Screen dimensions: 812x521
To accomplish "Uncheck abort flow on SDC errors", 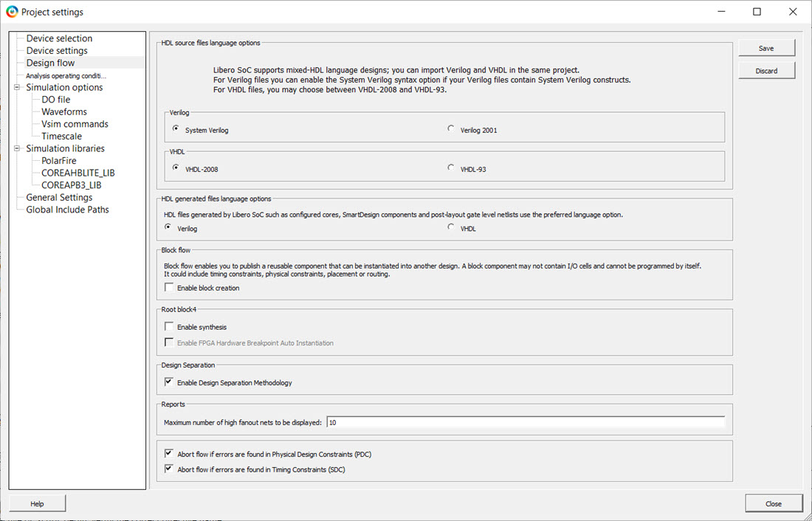I will 170,469.
